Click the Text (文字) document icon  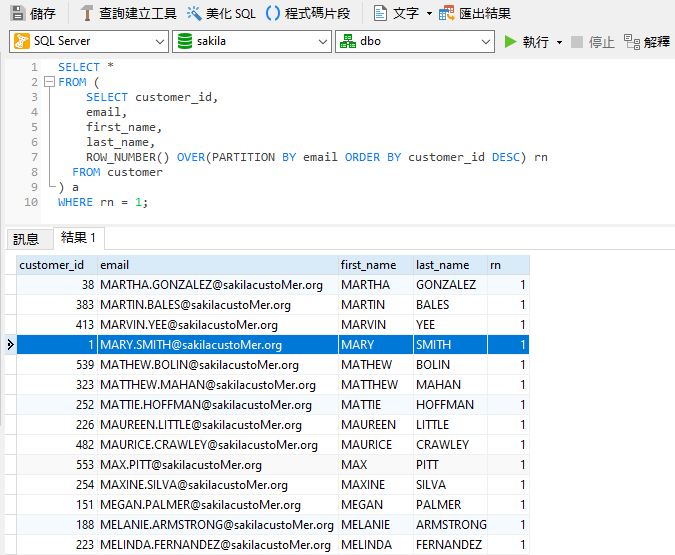[380, 13]
